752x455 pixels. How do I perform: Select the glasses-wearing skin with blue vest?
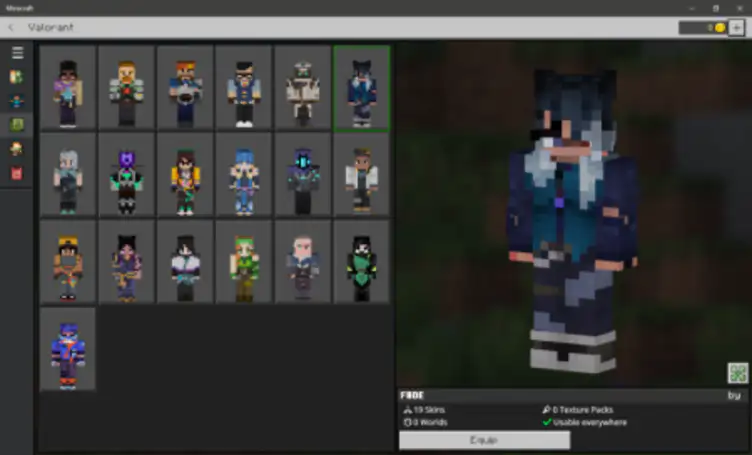click(x=244, y=88)
